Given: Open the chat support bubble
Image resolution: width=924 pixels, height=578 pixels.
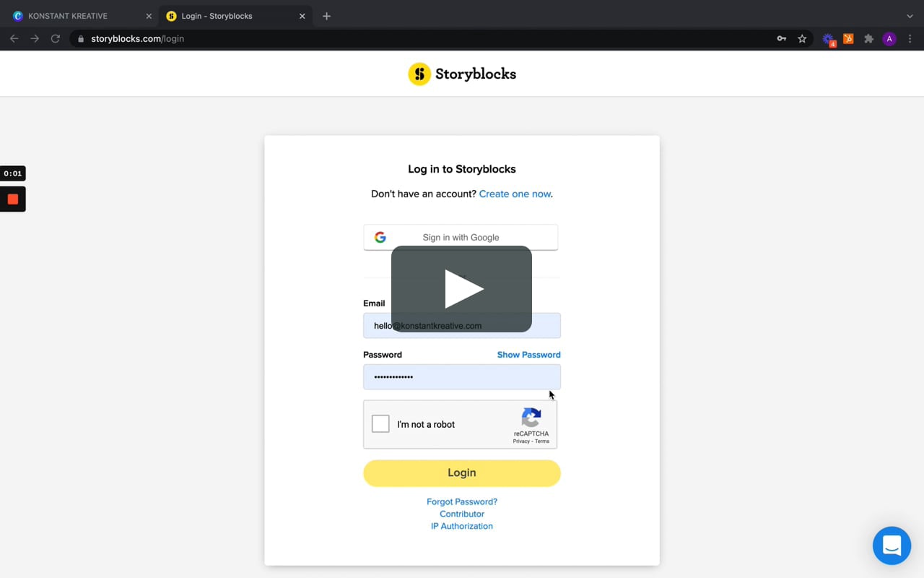Looking at the screenshot, I should pyautogui.click(x=892, y=545).
